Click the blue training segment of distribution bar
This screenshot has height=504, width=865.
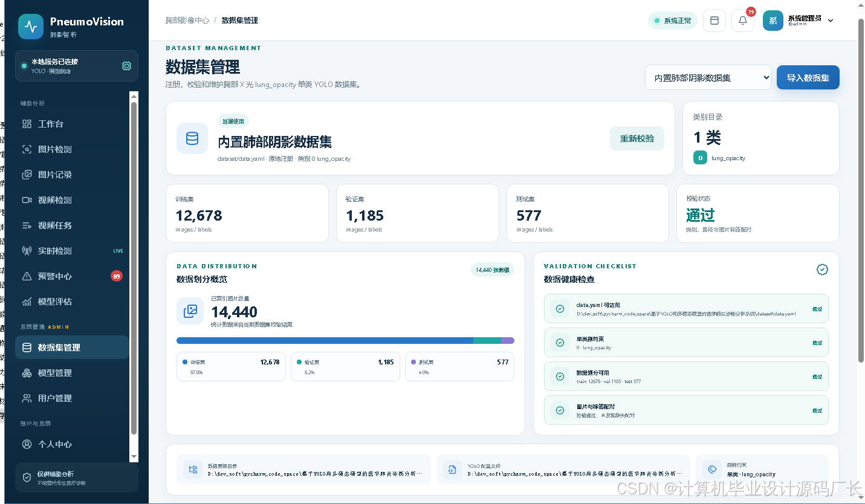(325, 340)
